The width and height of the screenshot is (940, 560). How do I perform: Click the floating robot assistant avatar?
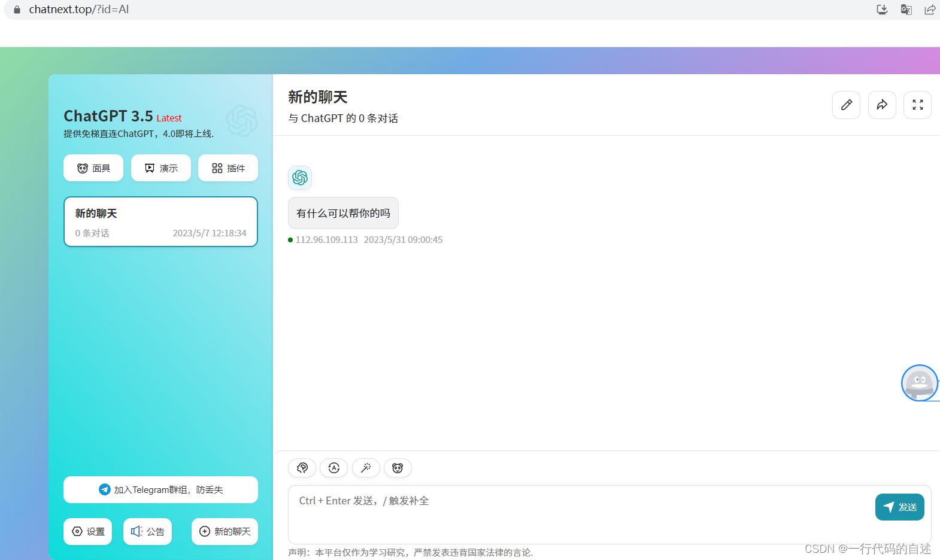click(x=920, y=383)
